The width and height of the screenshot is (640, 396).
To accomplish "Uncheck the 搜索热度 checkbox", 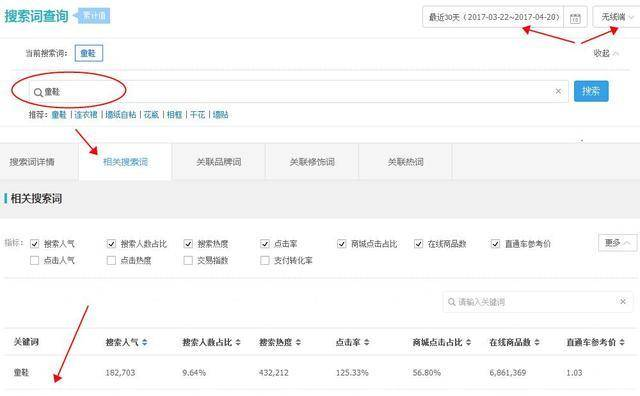I will pos(188,244).
